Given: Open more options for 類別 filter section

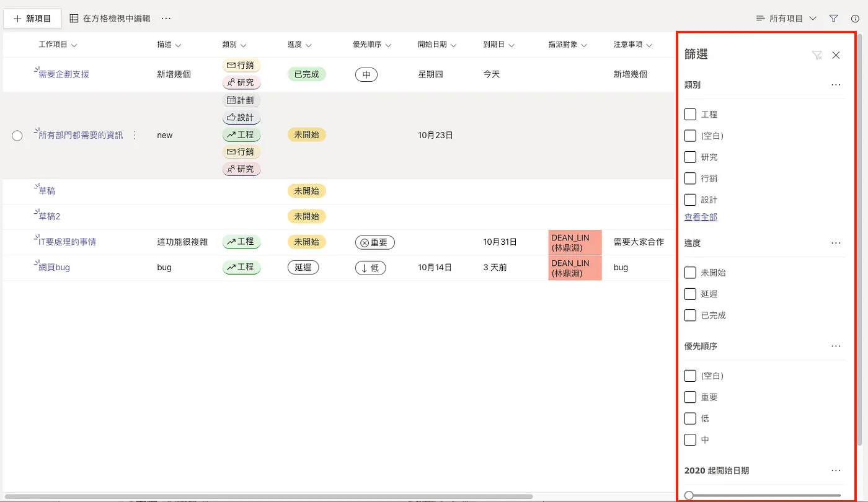Looking at the screenshot, I should pos(836,85).
